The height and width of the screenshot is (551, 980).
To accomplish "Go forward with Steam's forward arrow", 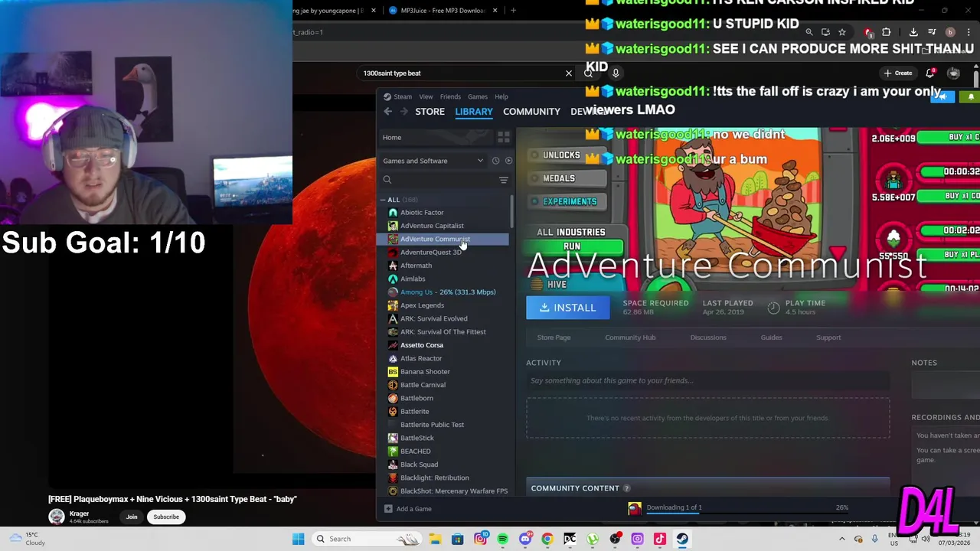I will click(403, 112).
